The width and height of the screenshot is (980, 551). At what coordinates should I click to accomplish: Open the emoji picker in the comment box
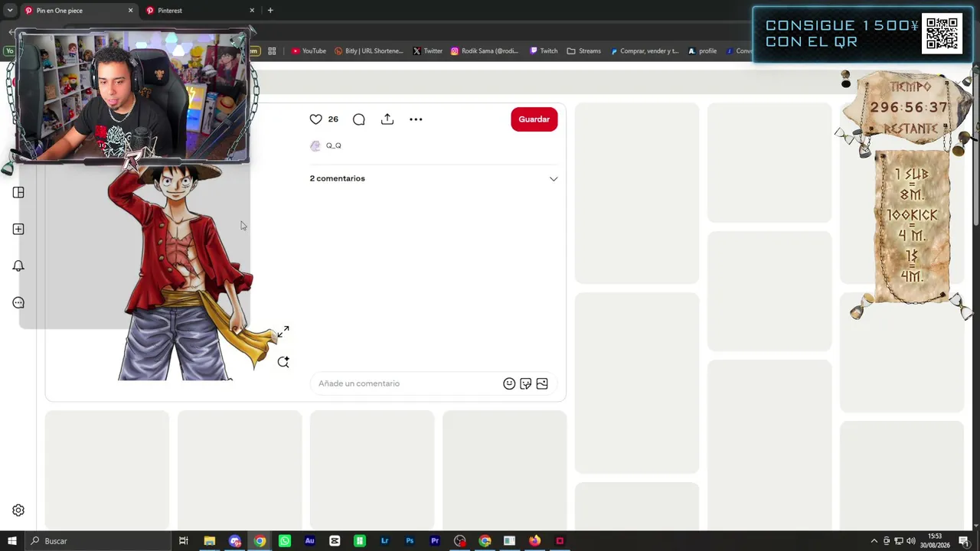pos(509,383)
